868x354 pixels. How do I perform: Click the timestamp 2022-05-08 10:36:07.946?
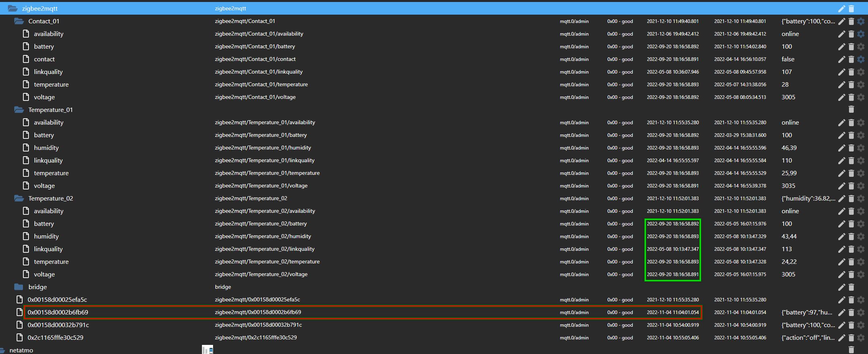673,72
